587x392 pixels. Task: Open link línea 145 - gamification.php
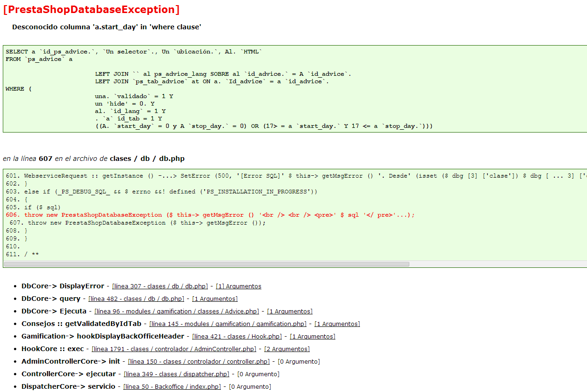[227, 324]
